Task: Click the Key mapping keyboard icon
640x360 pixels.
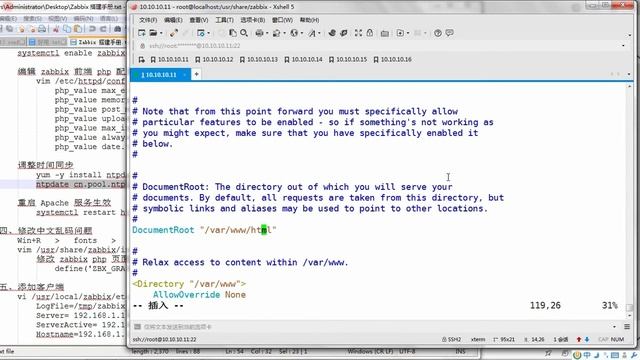Action: pyautogui.click(x=384, y=33)
